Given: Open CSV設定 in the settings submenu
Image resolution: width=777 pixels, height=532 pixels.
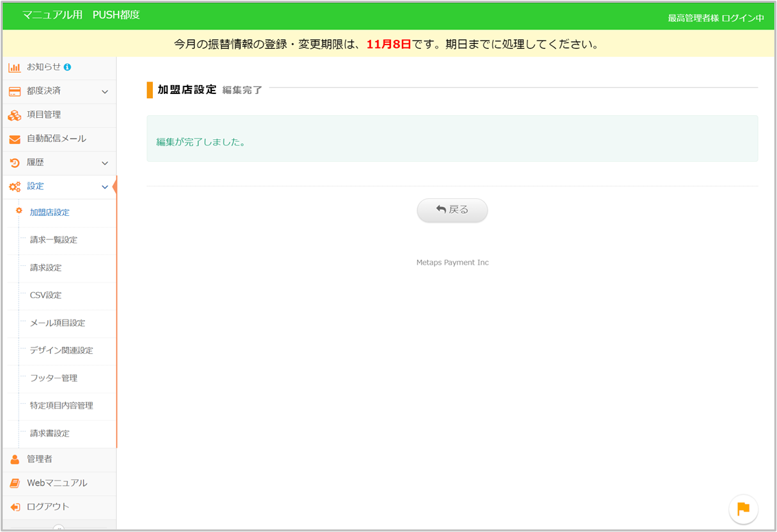Looking at the screenshot, I should [46, 295].
